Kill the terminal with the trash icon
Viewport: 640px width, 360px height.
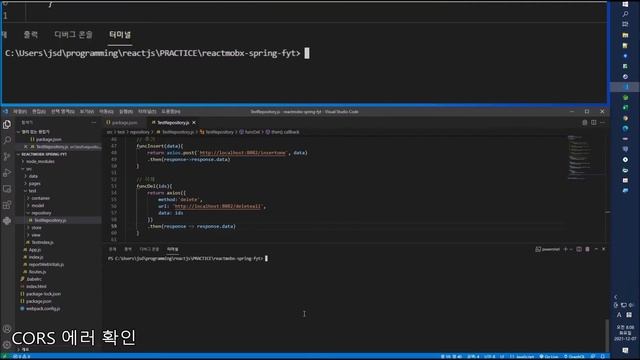coord(587,249)
